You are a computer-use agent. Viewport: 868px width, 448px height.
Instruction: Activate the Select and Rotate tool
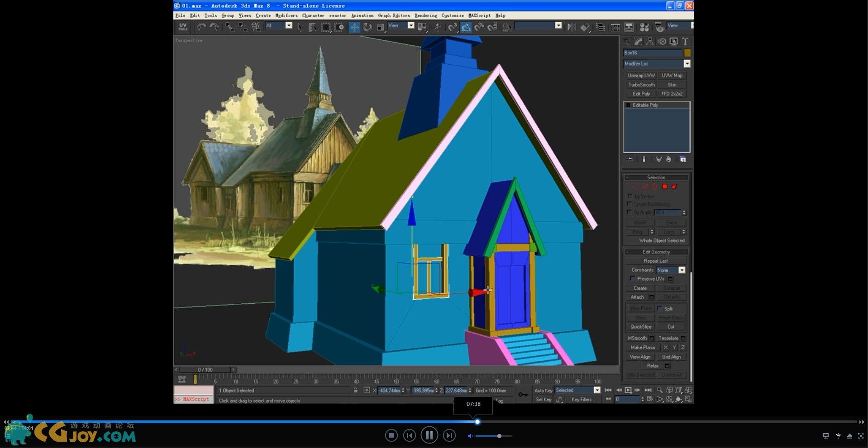[x=367, y=27]
